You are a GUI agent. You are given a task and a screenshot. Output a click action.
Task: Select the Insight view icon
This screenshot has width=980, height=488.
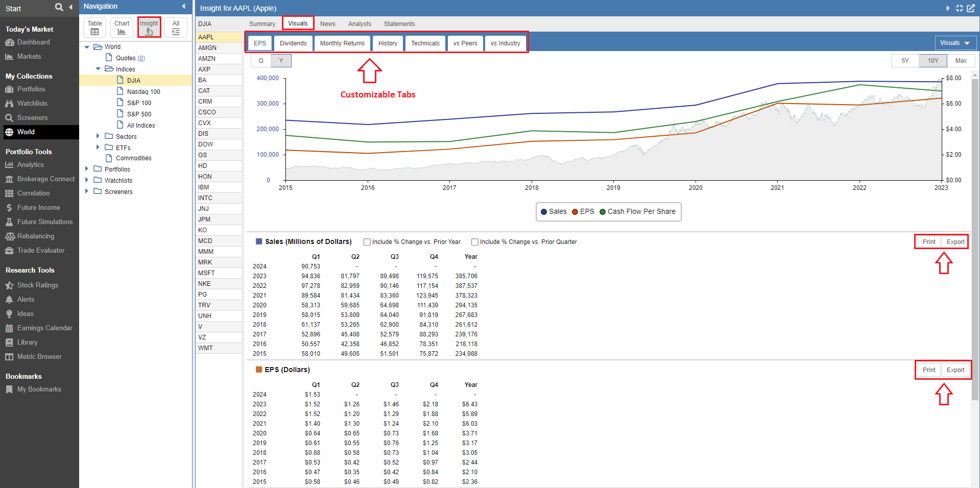149,28
